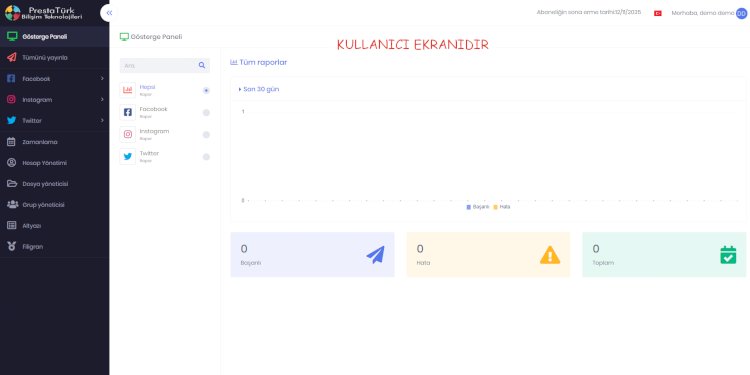
Task: Click the Turkish flag language selector
Action: 658,13
